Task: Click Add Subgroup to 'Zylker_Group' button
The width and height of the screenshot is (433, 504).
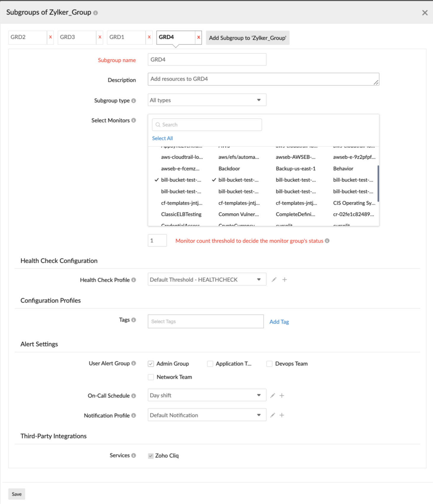Action: pos(247,38)
